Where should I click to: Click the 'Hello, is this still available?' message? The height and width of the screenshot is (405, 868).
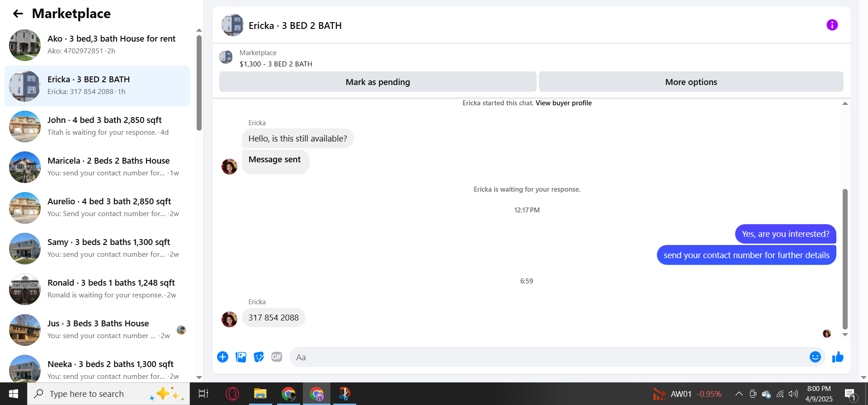298,139
